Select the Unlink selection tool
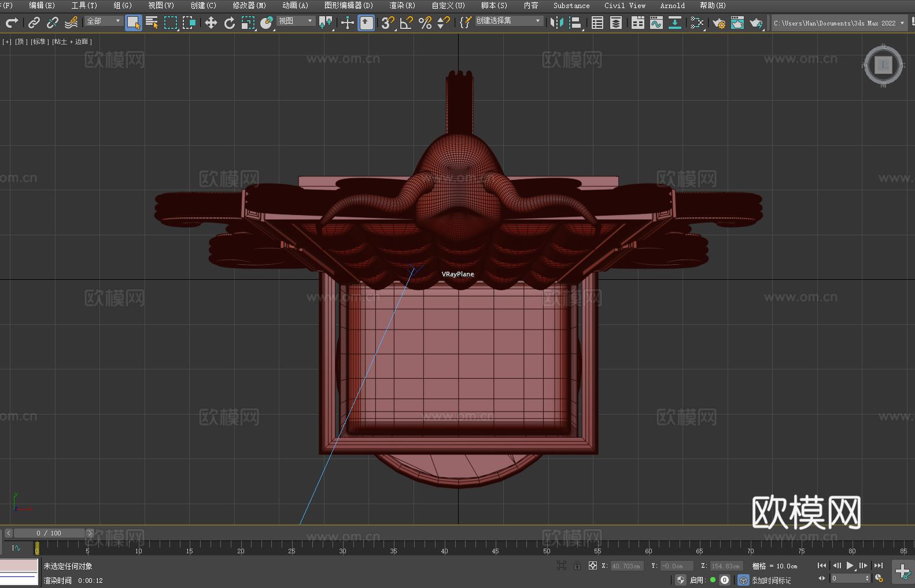915x588 pixels. [x=53, y=23]
